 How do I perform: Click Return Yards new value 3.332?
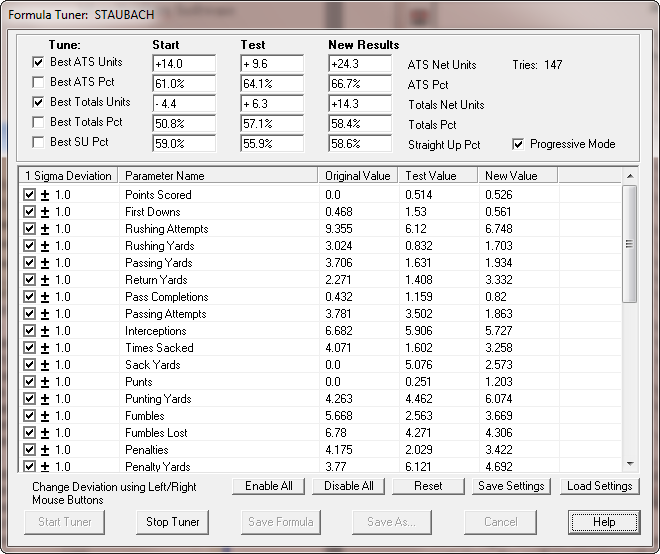(x=499, y=280)
